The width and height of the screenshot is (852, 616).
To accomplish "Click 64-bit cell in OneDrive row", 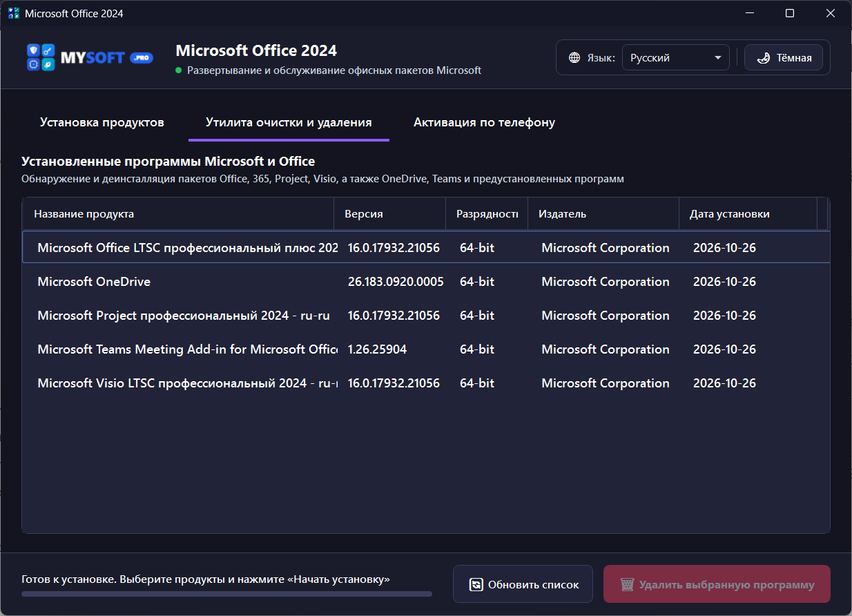I will coord(477,281).
